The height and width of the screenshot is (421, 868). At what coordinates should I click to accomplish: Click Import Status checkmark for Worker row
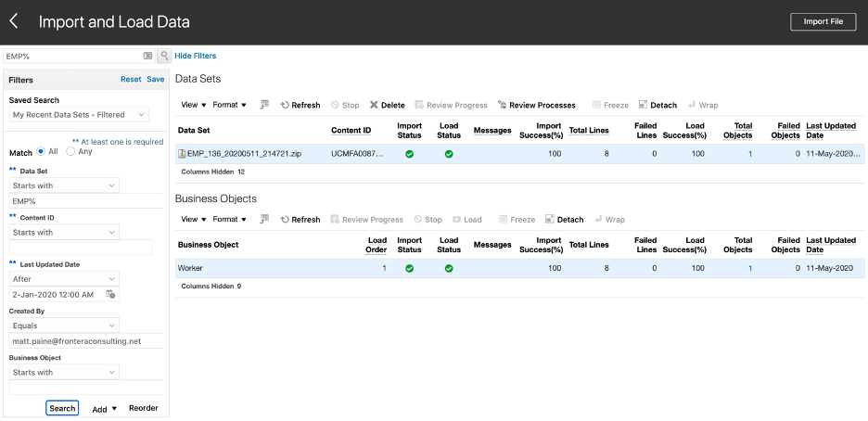pos(410,268)
